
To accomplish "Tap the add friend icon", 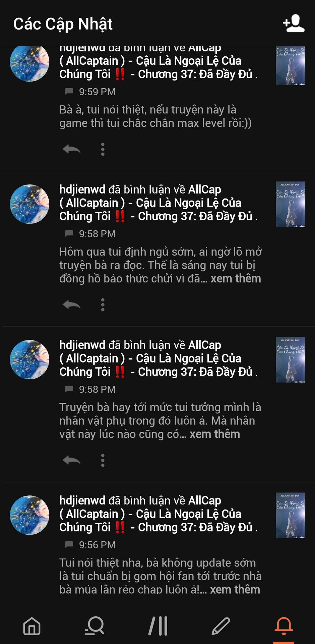I will pyautogui.click(x=294, y=23).
